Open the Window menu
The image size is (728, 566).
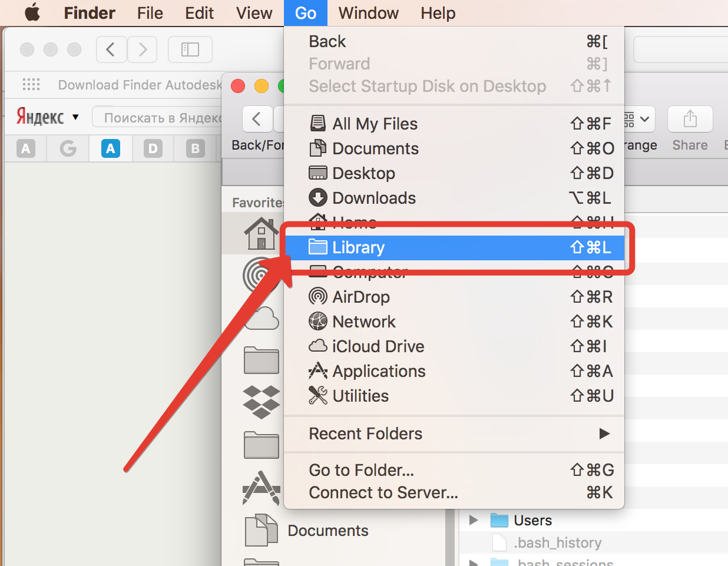tap(369, 13)
